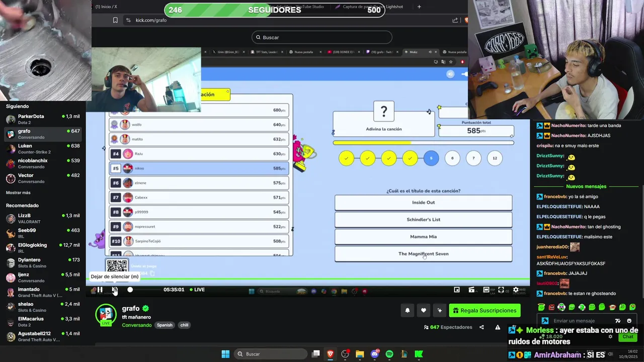The image size is (644, 362).
Task: Open a new browser tab
Action: 419,7
